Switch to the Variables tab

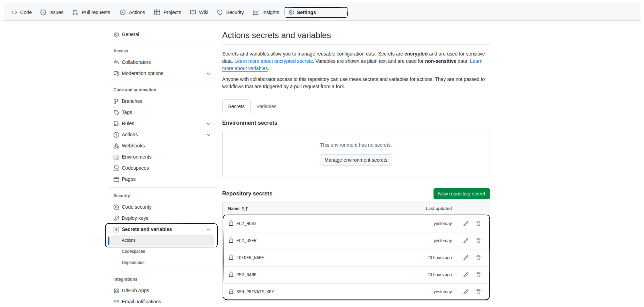(266, 106)
